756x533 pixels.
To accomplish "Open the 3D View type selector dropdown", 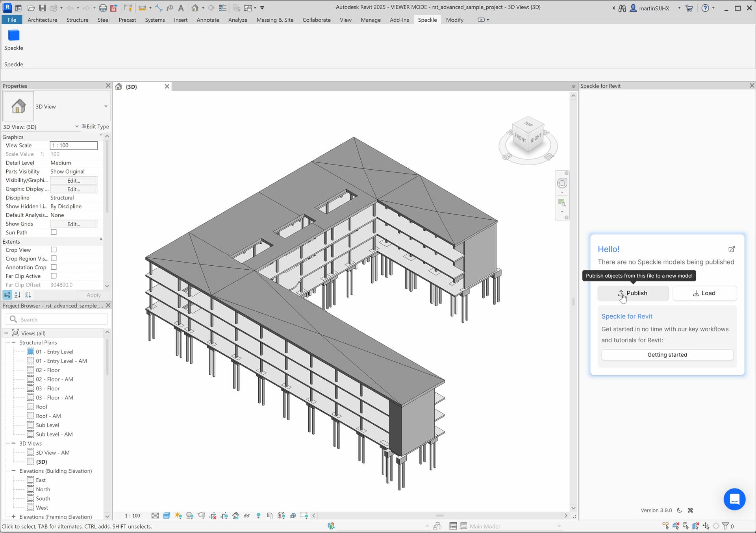I will coord(106,107).
